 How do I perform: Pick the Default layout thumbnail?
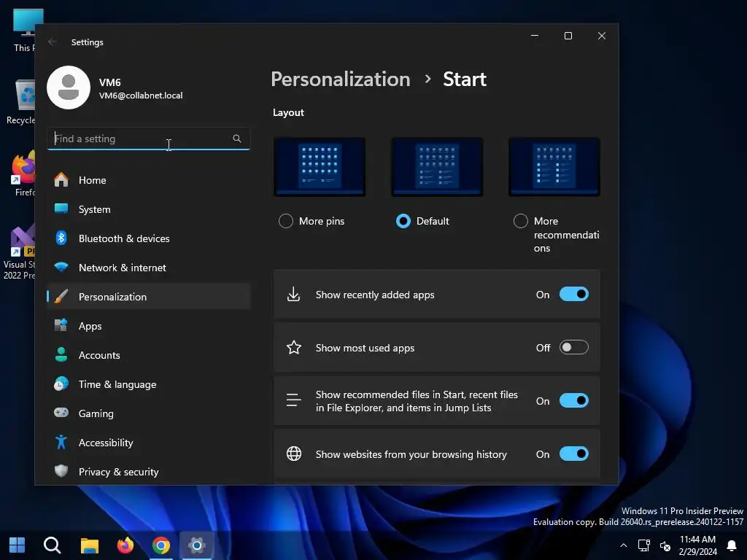(437, 167)
